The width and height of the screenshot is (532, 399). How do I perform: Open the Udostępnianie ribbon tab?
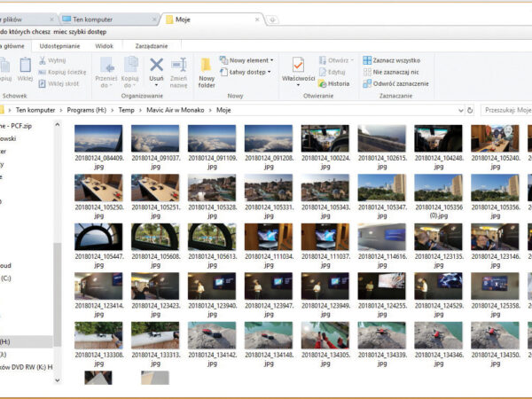click(x=59, y=44)
